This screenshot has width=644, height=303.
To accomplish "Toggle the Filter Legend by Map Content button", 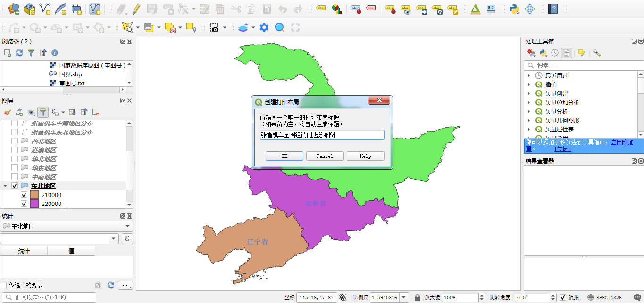I will 43,112.
